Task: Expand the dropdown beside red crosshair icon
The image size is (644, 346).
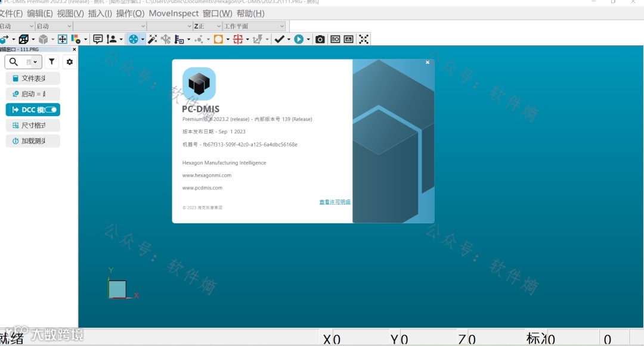Action: tap(247, 40)
